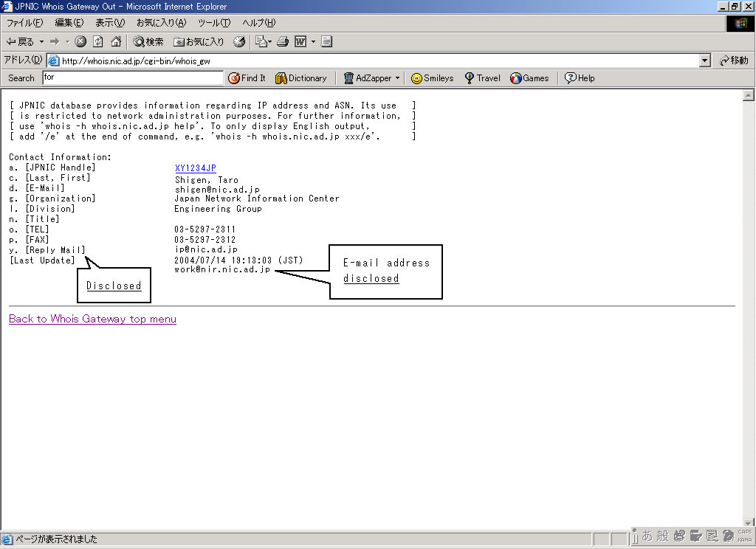The height and width of the screenshot is (549, 756).
Task: Open the XY1234JP handle link
Action: [x=195, y=168]
